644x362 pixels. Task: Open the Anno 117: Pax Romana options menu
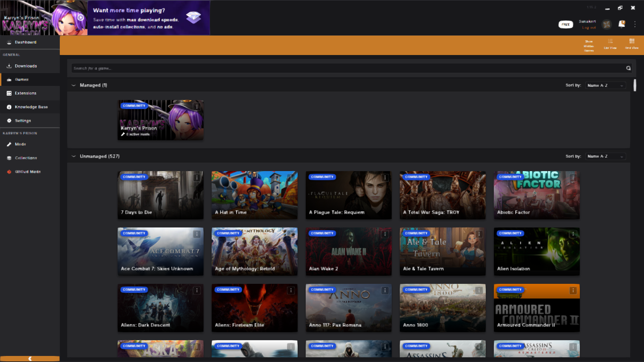(x=385, y=291)
